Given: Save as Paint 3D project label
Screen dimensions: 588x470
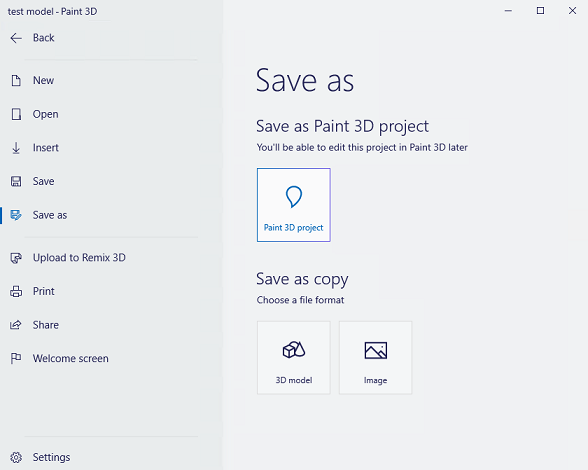Looking at the screenshot, I should point(294,228).
